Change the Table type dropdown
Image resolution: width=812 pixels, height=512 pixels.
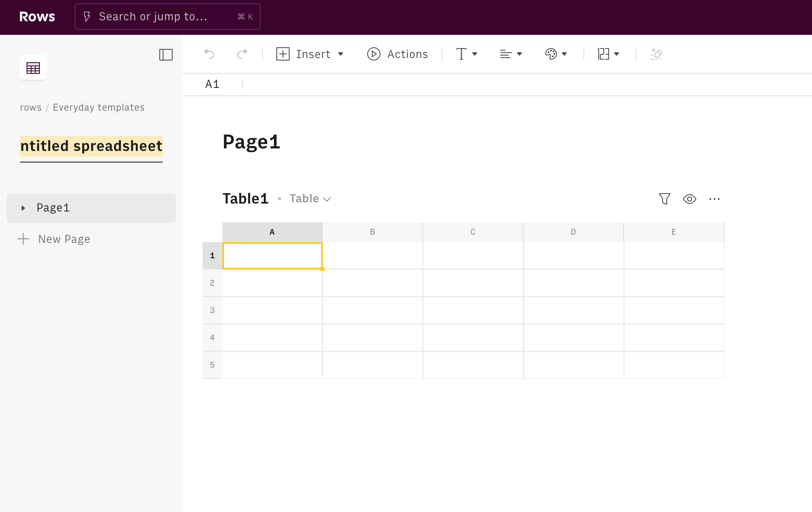pyautogui.click(x=310, y=199)
